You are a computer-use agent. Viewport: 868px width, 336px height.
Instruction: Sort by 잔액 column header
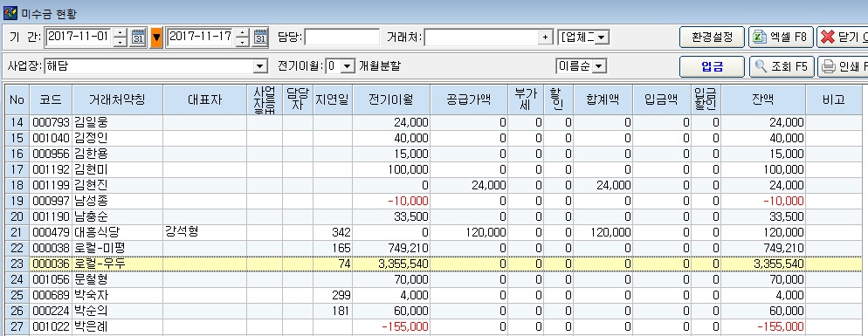pos(763,99)
